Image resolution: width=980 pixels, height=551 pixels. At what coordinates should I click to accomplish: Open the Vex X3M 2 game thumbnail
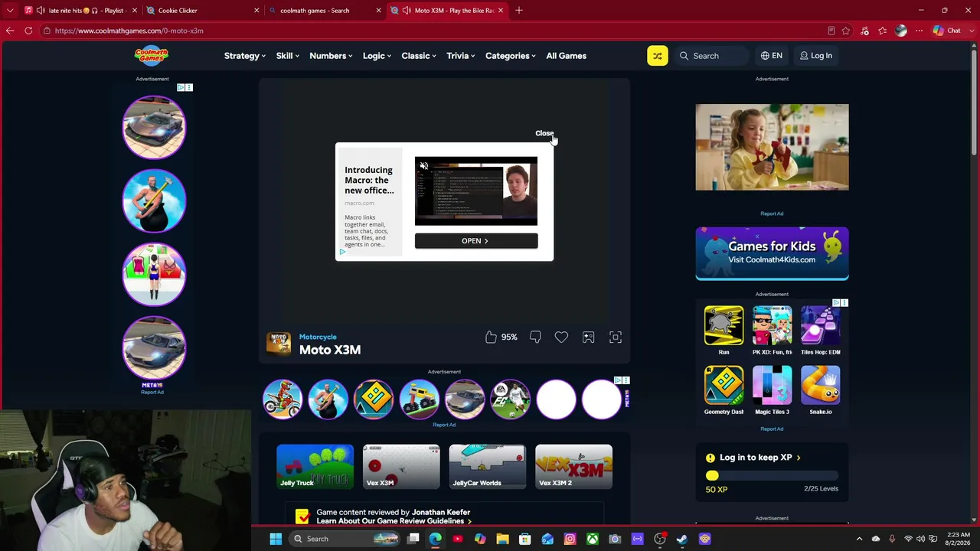[x=573, y=466]
